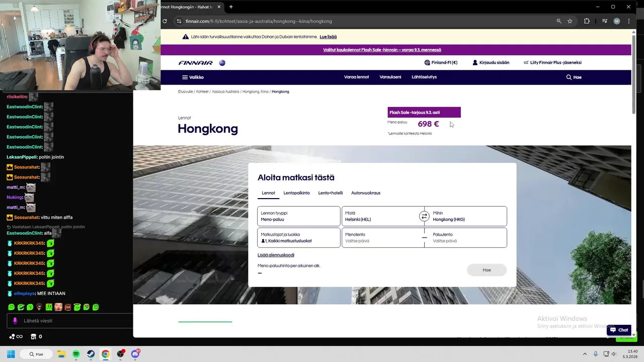This screenshot has height=362, width=644.
Task: Click the LeksanPippeli chat username
Action: click(x=22, y=157)
